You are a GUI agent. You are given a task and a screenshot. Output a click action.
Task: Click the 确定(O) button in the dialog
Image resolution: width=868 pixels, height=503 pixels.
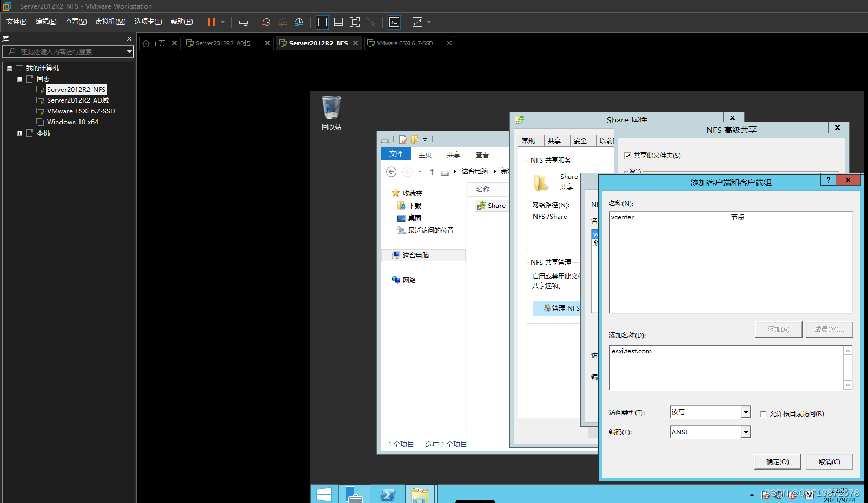777,461
